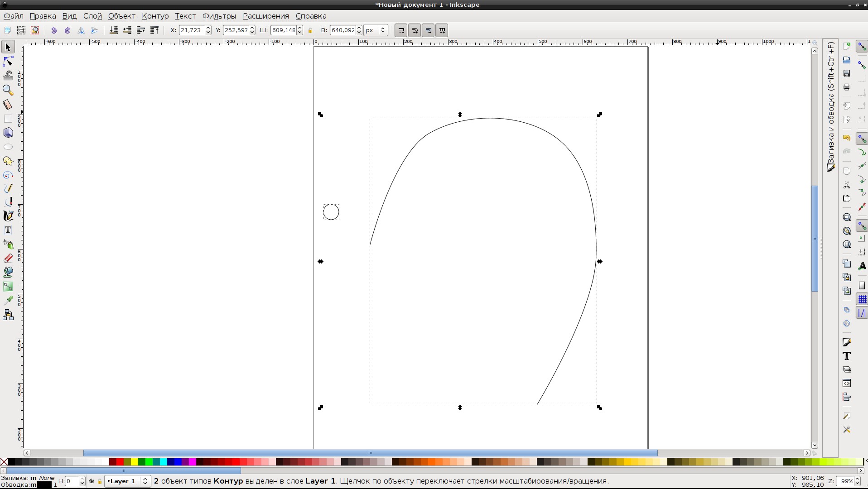Image resolution: width=868 pixels, height=489 pixels.
Task: Open the Заливка и обводка panel tab
Action: [x=831, y=106]
